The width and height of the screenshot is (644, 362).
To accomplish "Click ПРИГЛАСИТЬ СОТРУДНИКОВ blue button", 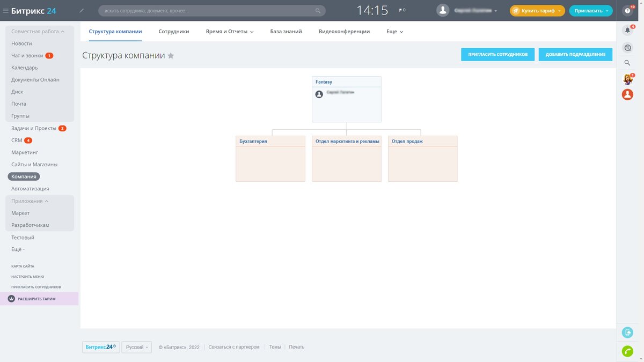I will click(498, 54).
